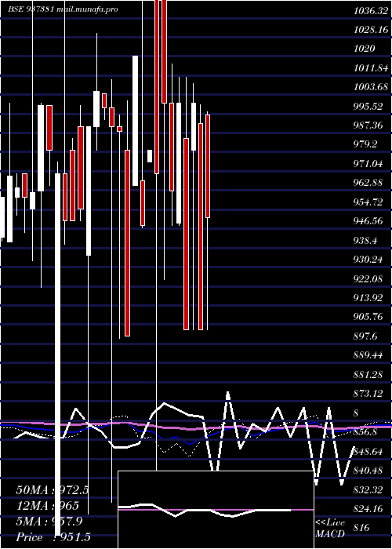Click the 881.28 price axis label

[x=368, y=375]
